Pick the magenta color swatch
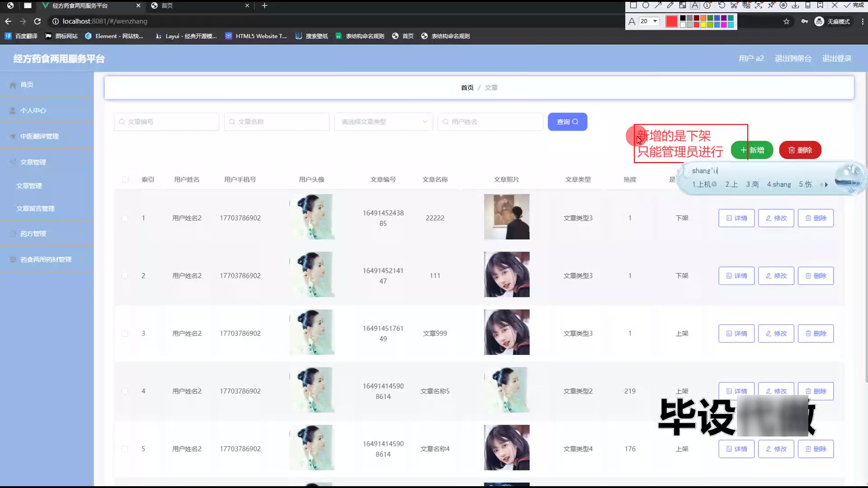 tap(724, 24)
